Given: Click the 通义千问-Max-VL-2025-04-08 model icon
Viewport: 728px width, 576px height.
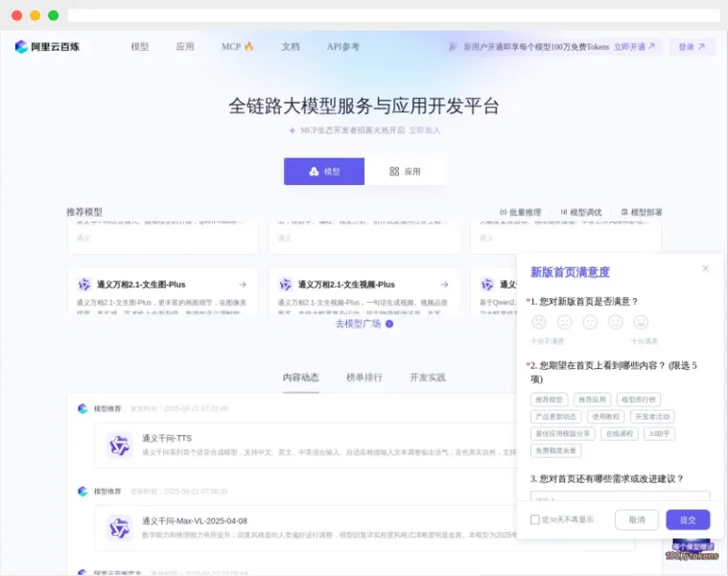Looking at the screenshot, I should click(119, 528).
